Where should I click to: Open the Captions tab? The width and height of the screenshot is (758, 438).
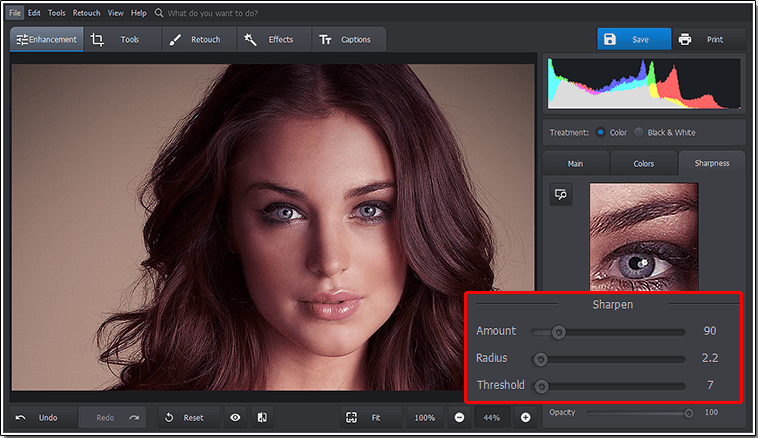349,40
